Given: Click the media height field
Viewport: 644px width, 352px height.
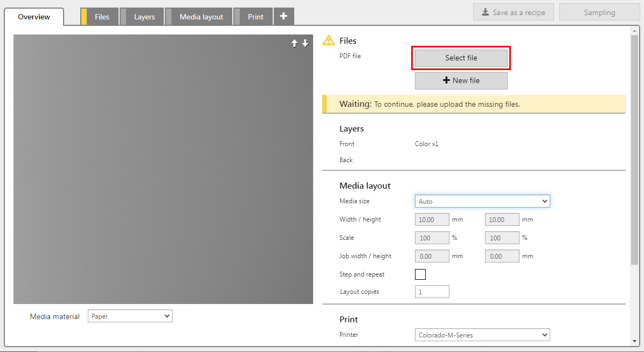Looking at the screenshot, I should click(x=502, y=220).
